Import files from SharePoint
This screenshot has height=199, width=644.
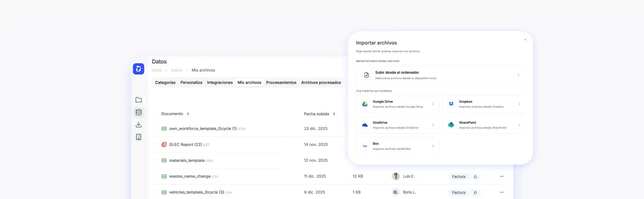(x=484, y=125)
